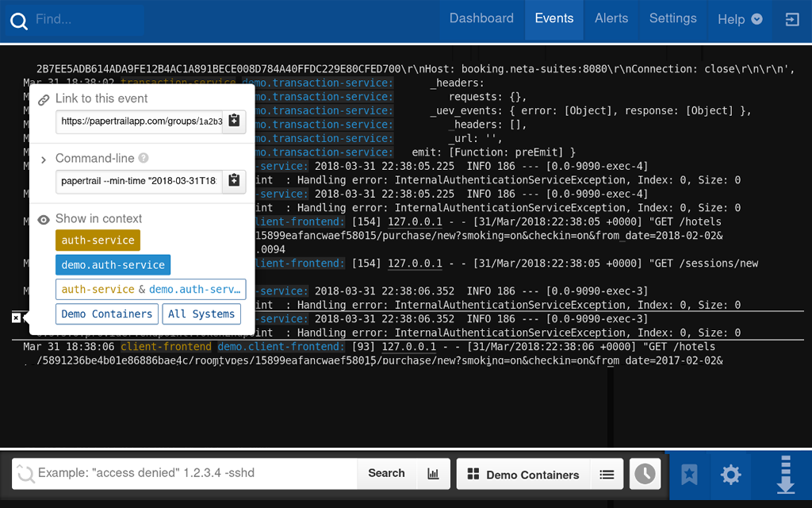Click the Show in context eye icon
The image size is (812, 508).
click(44, 218)
